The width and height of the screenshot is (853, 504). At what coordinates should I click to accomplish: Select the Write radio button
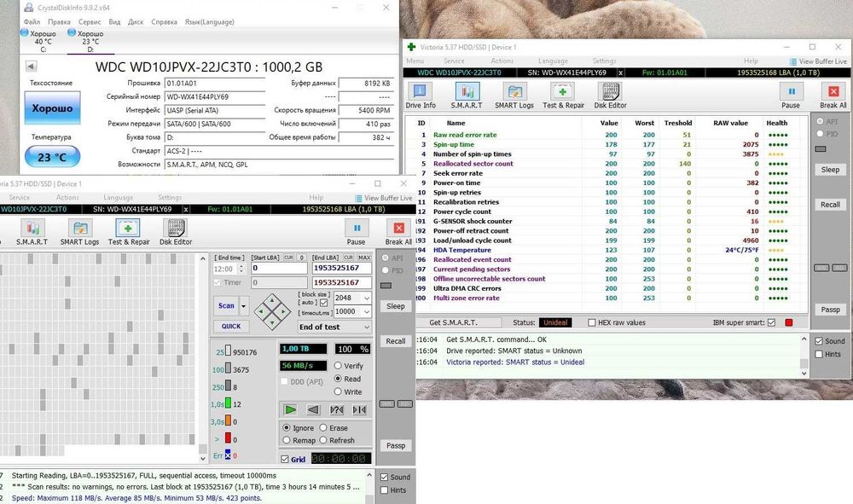click(x=338, y=391)
